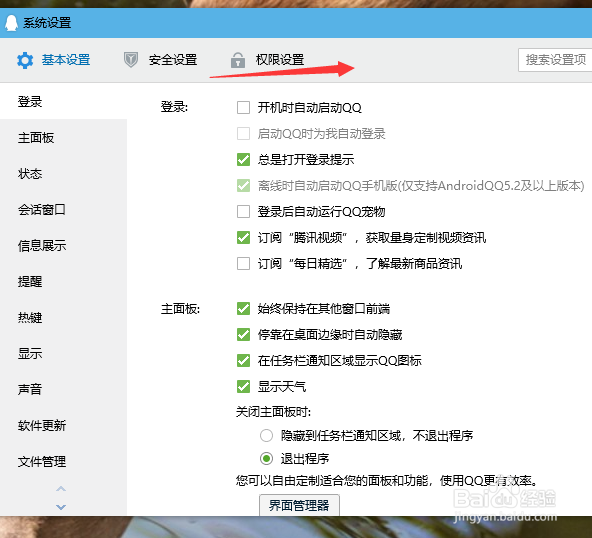Uncheck the 显示天气 option

(x=243, y=387)
